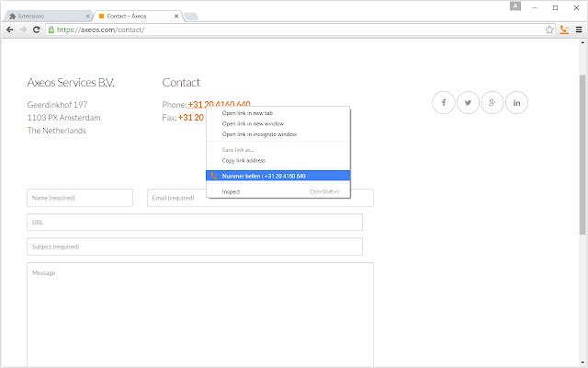Switch to the Extensions tab
Image resolution: width=588 pixels, height=368 pixels.
coord(47,17)
